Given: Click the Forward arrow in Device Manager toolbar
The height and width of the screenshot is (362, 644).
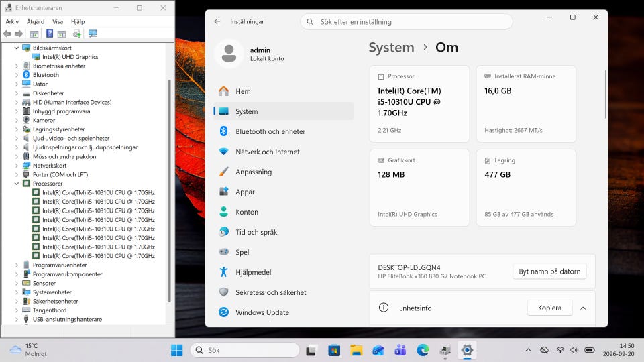Looking at the screenshot, I should point(19,34).
